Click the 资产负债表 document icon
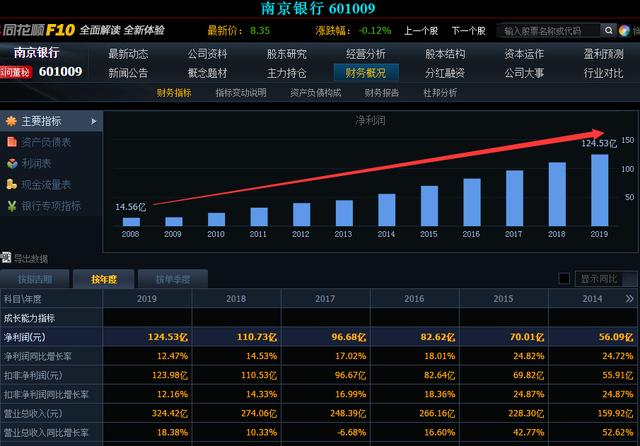Viewport: 640px width, 446px height. (x=12, y=142)
